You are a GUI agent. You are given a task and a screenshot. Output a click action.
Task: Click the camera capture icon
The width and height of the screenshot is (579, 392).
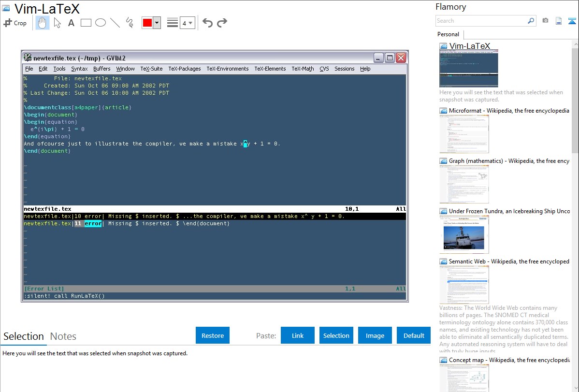tap(545, 21)
